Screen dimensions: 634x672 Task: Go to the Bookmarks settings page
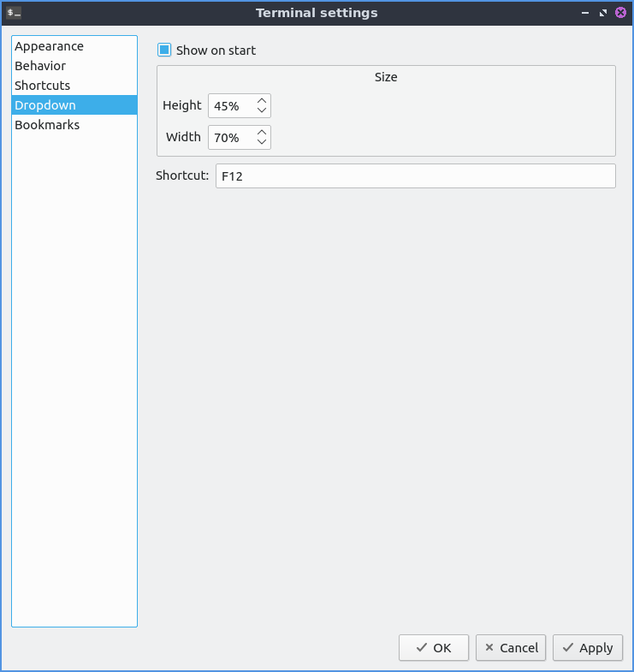point(47,125)
